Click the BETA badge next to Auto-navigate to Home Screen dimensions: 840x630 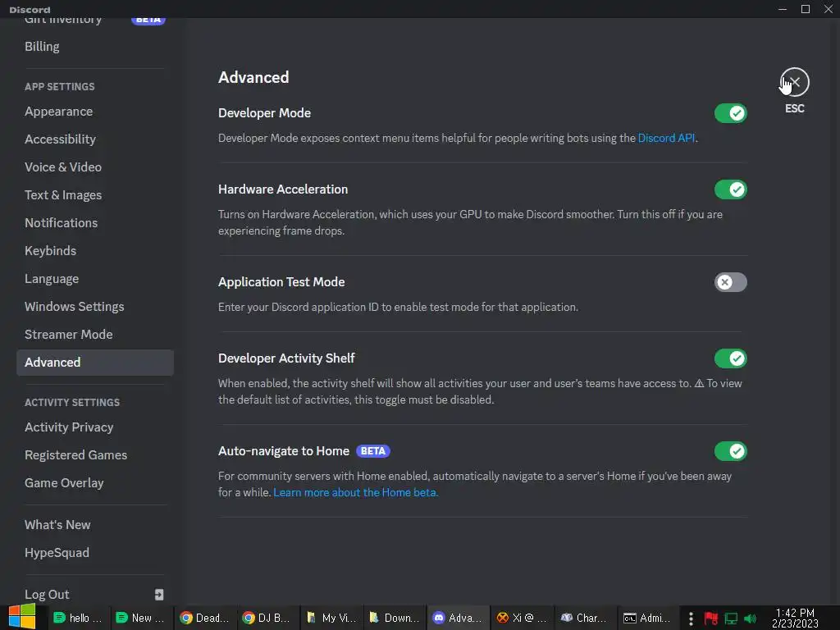[373, 451]
